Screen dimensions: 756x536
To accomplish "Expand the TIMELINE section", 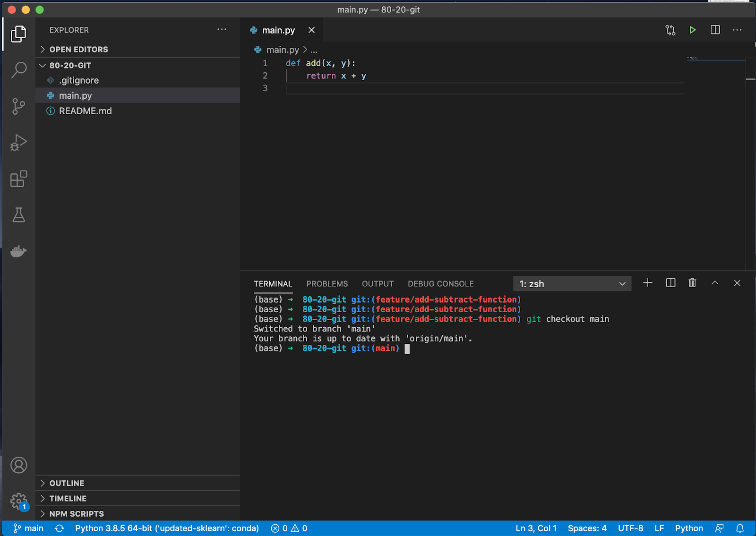I will (x=68, y=499).
